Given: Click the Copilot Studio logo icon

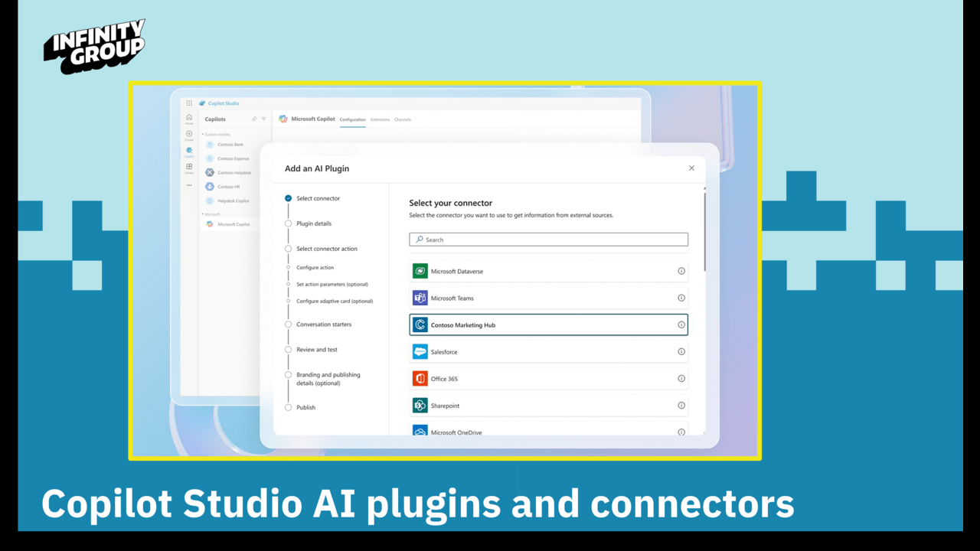Looking at the screenshot, I should click(x=202, y=103).
